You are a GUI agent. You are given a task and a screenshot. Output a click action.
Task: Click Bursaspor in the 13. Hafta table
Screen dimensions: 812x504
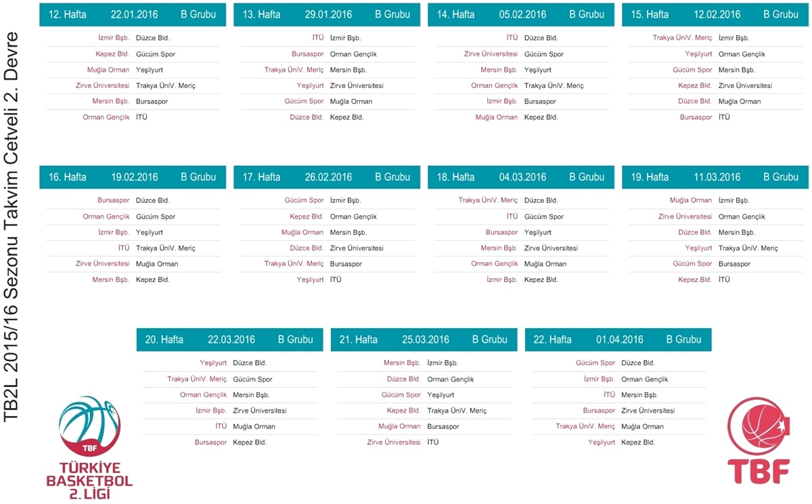pos(307,54)
